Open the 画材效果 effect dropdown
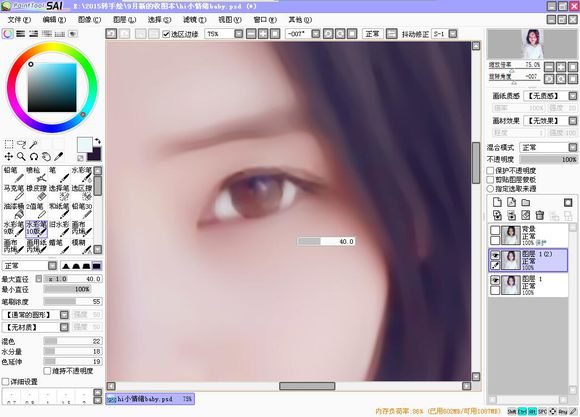The height and width of the screenshot is (417, 580). 573,121
